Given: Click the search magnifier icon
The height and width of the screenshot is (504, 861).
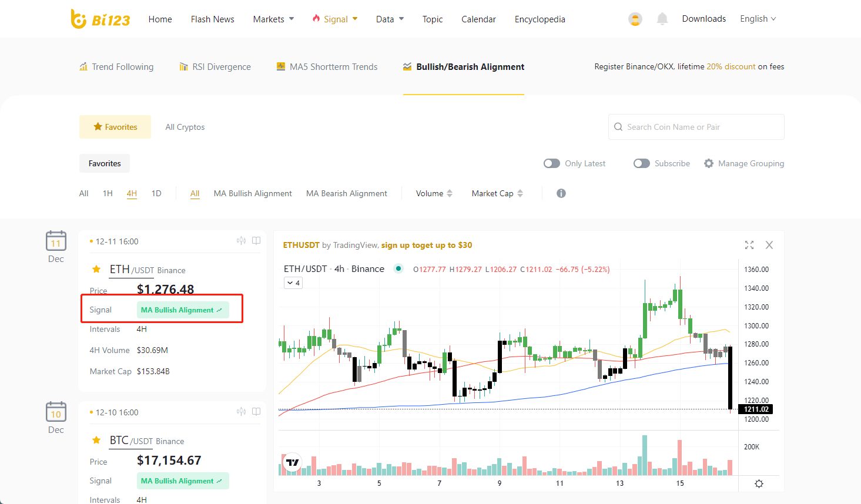Looking at the screenshot, I should pos(618,127).
